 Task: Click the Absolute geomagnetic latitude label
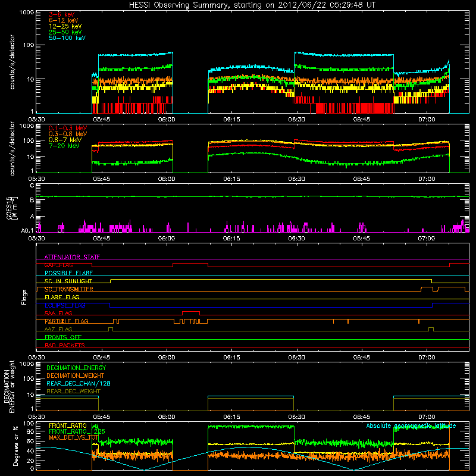coord(411,425)
